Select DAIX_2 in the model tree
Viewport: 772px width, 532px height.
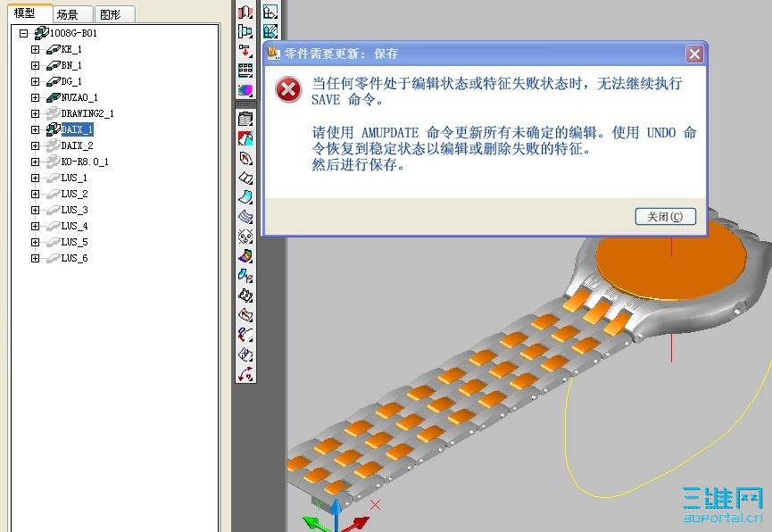point(78,145)
